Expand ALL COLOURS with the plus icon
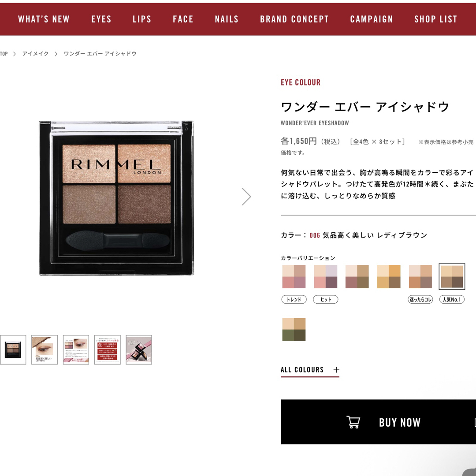The image size is (476, 476). point(336,370)
